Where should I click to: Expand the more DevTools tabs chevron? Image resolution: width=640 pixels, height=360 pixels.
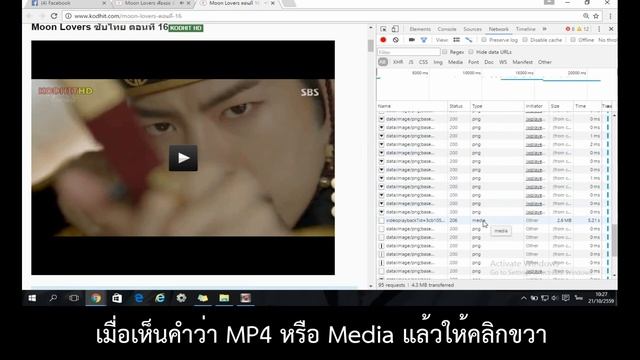pos(544,29)
